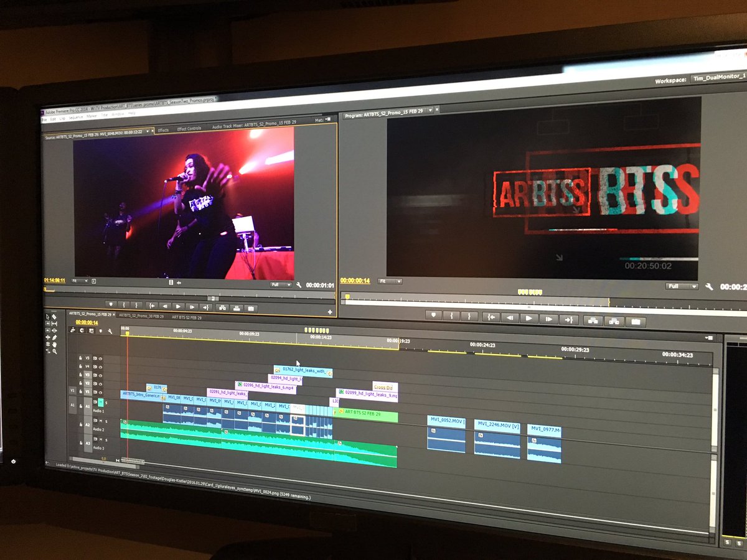Toggle Mute on Audio 1 track
Screen dimensions: 747x560
coord(100,401)
